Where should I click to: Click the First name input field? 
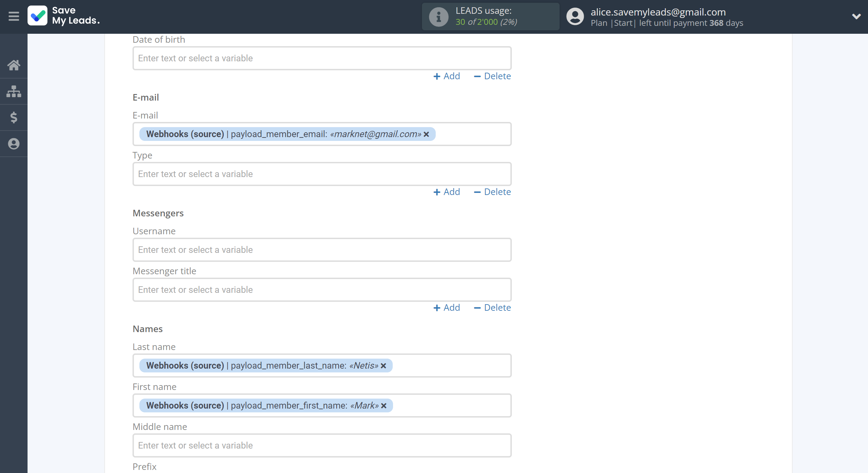[322, 405]
